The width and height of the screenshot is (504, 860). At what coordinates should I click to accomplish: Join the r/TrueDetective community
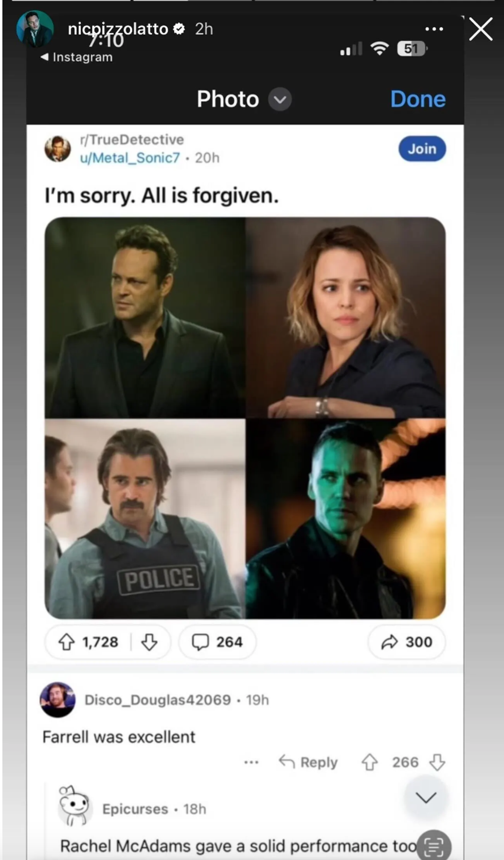coord(422,149)
